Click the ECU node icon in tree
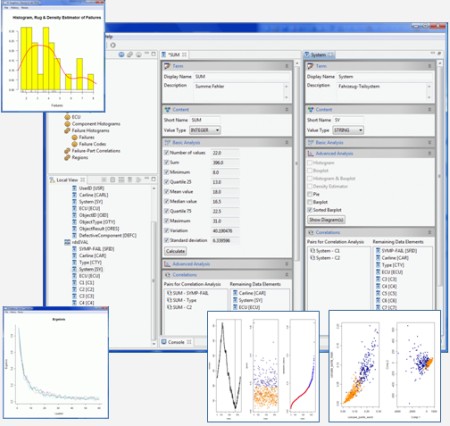 tap(67, 117)
